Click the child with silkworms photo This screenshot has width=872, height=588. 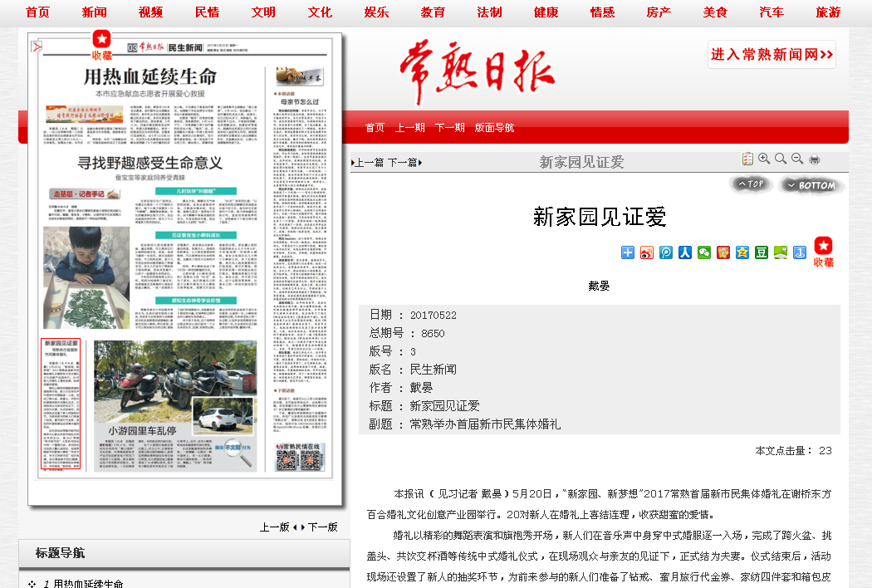pyautogui.click(x=86, y=277)
